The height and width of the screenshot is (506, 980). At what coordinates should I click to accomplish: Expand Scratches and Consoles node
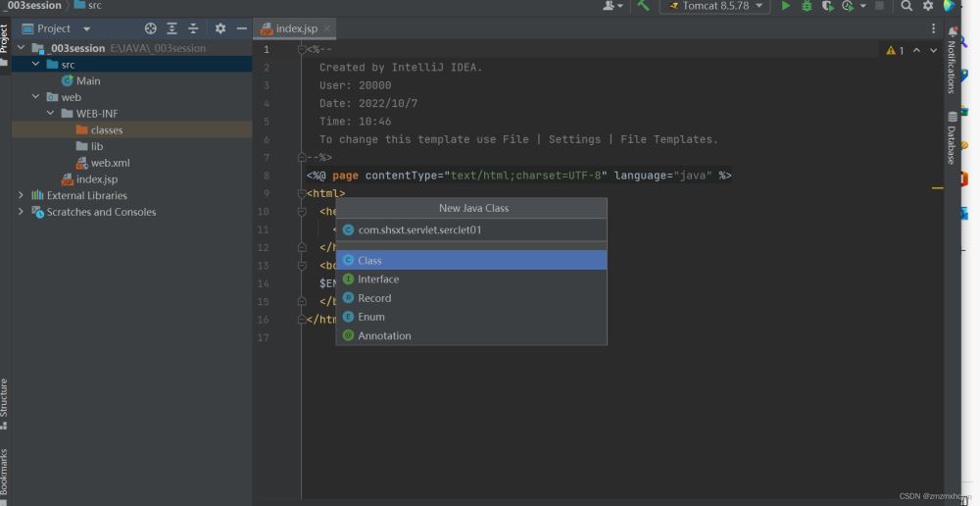[21, 212]
